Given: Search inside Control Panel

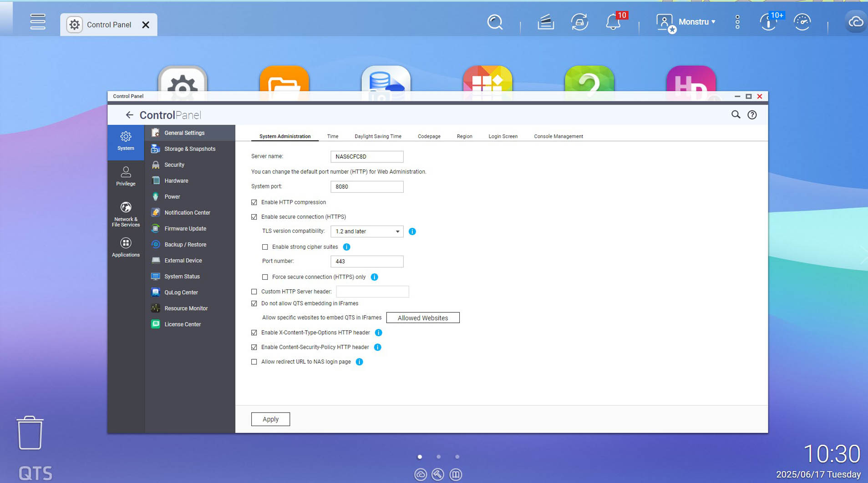Looking at the screenshot, I should pos(736,115).
